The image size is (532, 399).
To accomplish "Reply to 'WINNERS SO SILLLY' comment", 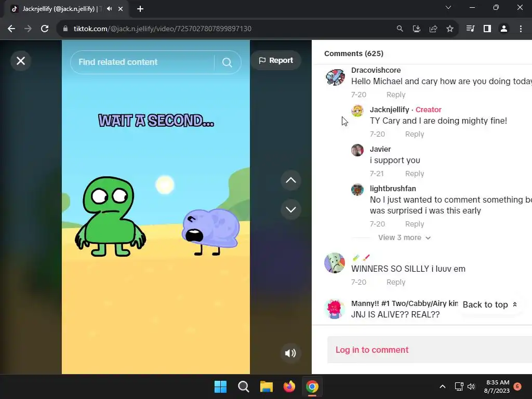I will coord(395,282).
